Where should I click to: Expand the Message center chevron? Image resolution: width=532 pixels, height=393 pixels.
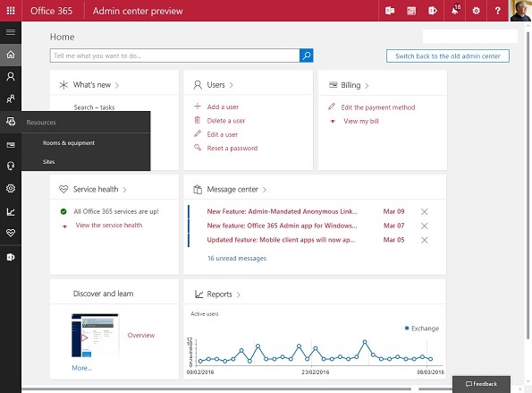pos(265,190)
